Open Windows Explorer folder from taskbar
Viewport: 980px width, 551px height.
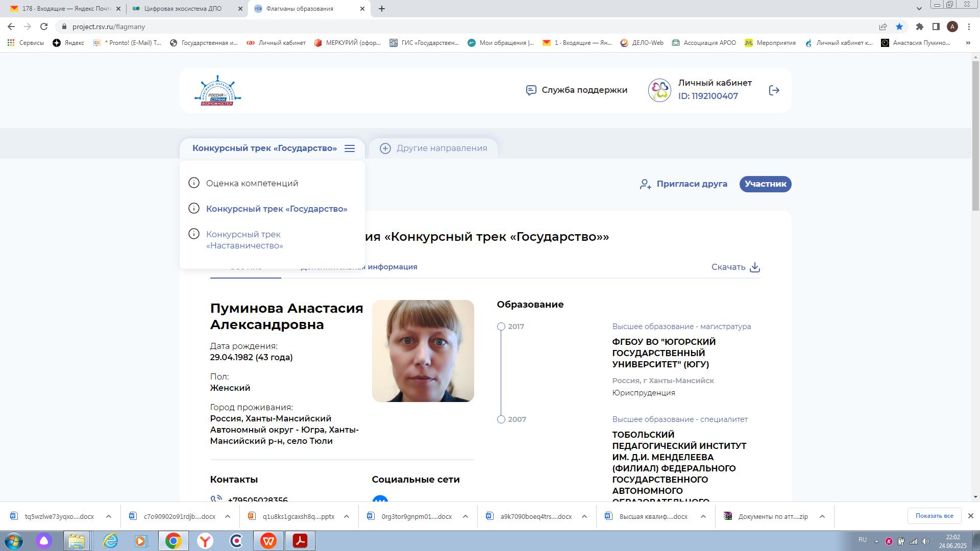77,541
